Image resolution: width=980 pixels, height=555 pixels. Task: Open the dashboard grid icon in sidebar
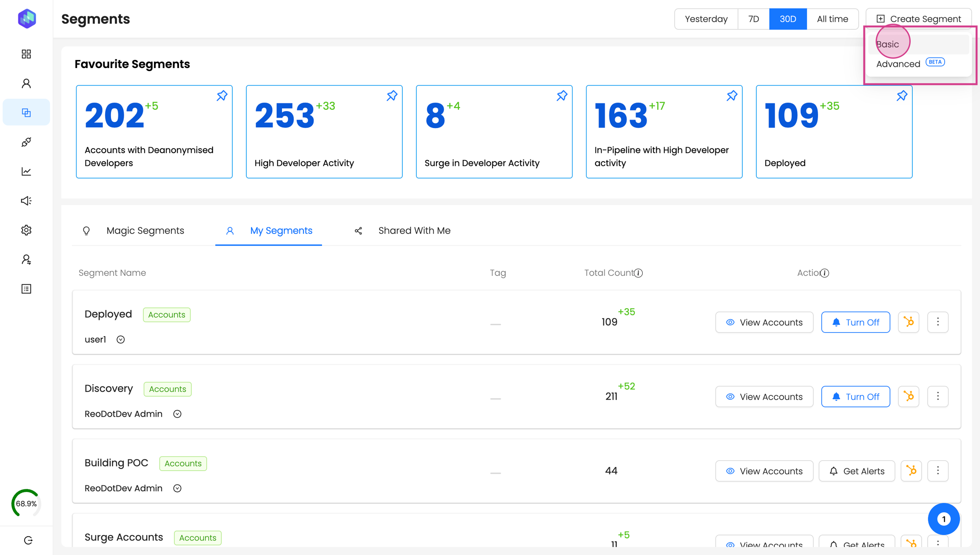26,54
